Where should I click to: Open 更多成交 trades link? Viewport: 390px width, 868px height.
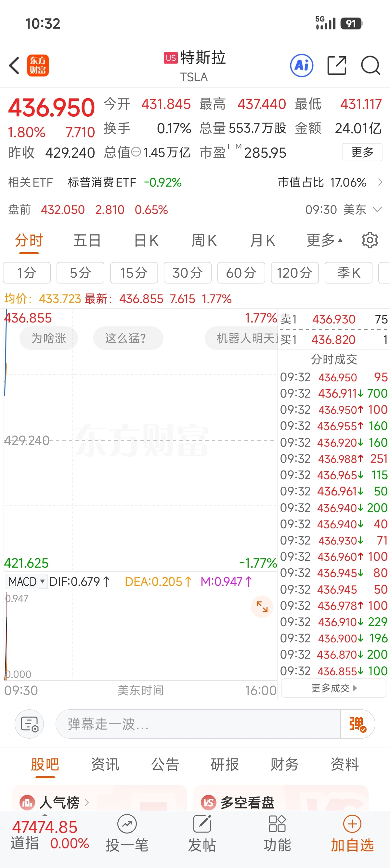coord(334,688)
